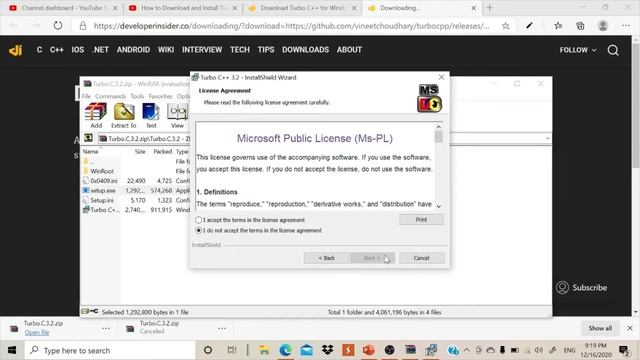Open WinRAR Commands menu
Viewport: 640px width, 360px height.
click(x=110, y=96)
